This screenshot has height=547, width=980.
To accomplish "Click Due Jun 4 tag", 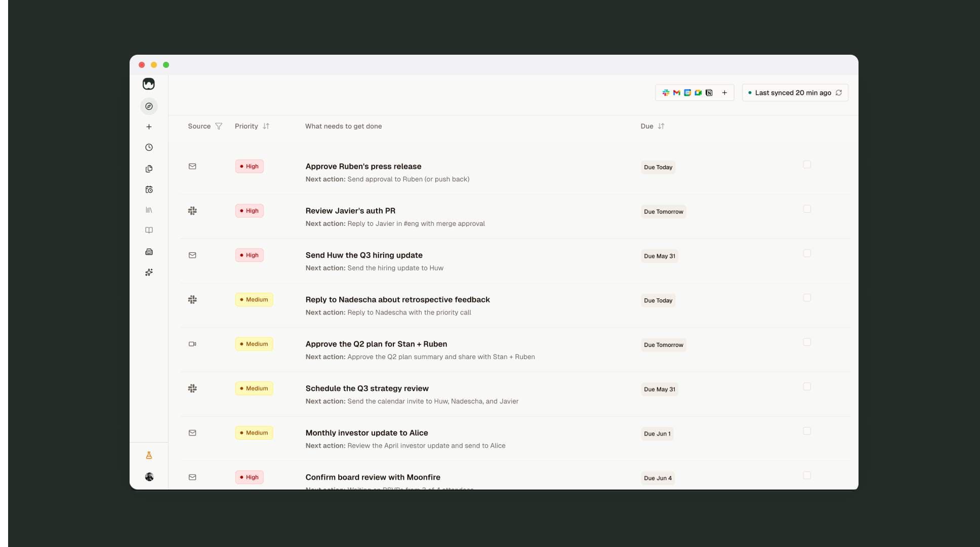I will tap(658, 478).
